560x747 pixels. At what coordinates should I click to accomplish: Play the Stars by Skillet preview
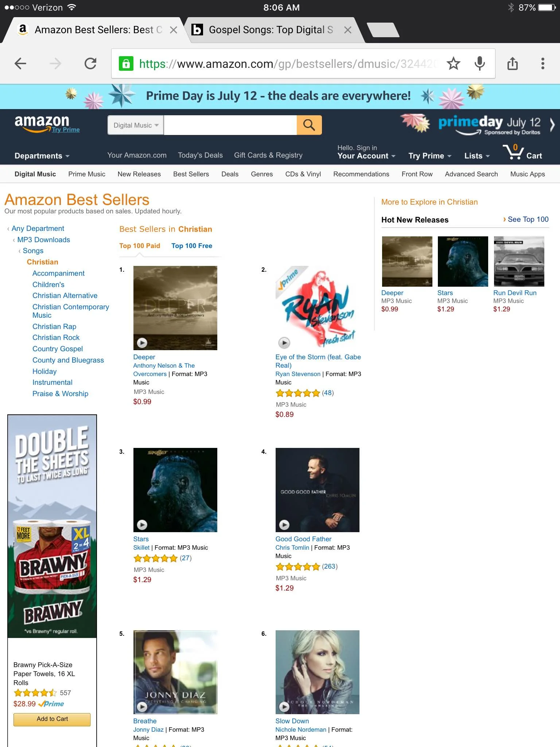142,525
